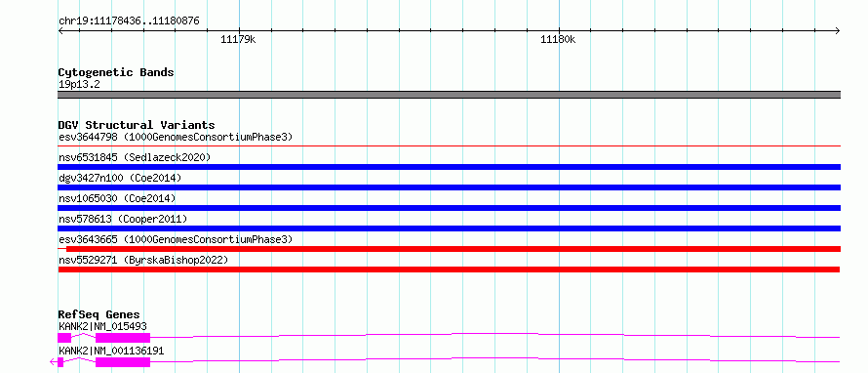Screen dimensions: 868x373
Task: Click the gray 19p13.2 cytogenetic band bar
Action: 449,95
